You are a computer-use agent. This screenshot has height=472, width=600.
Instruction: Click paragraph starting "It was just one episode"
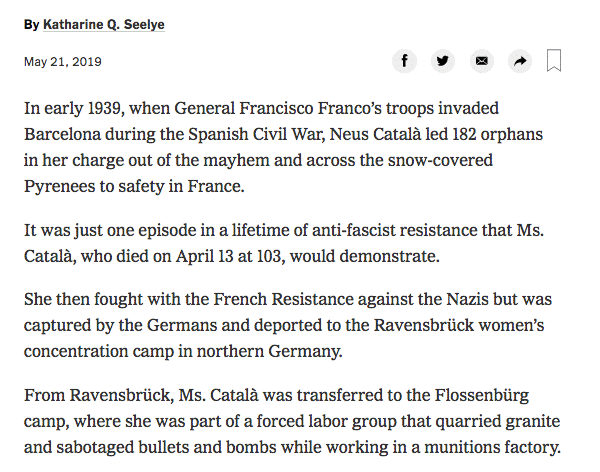[284, 243]
